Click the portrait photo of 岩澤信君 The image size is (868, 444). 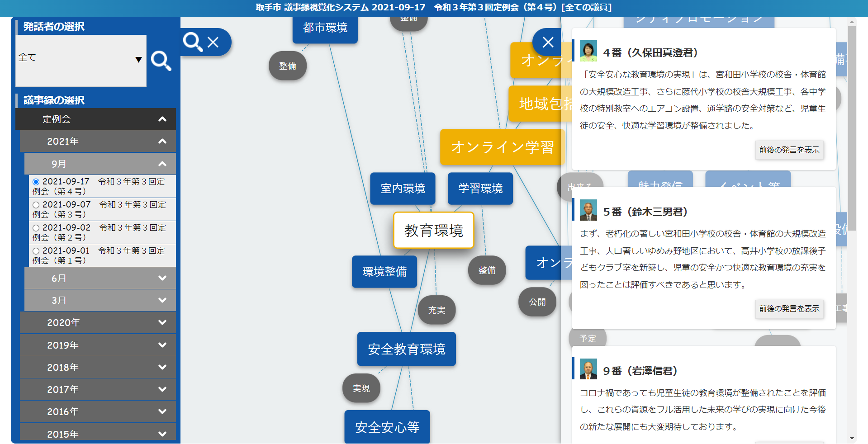click(588, 369)
